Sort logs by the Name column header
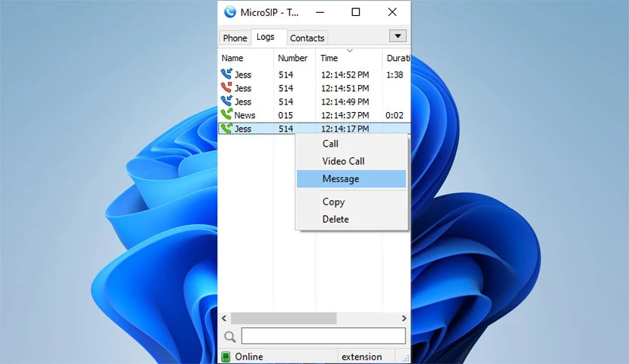Viewport: 629px width, 364px height. (245, 58)
